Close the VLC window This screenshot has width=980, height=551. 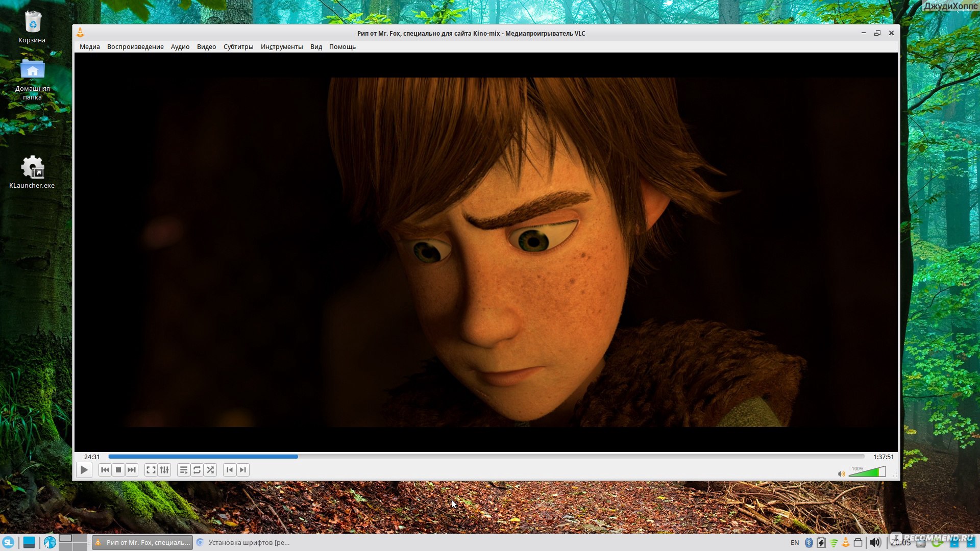point(891,33)
